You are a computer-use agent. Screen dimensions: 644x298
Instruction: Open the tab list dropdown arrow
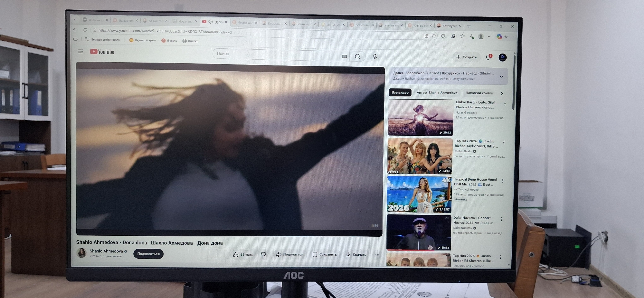click(75, 19)
